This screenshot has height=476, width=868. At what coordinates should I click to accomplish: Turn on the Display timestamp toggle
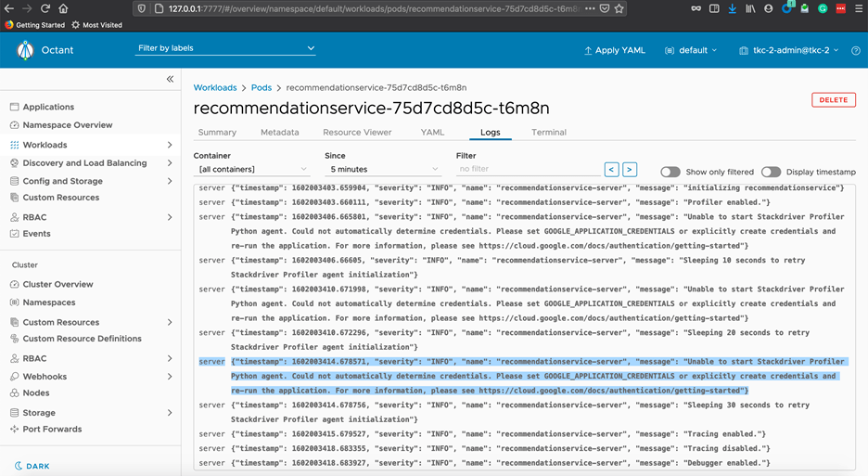771,172
